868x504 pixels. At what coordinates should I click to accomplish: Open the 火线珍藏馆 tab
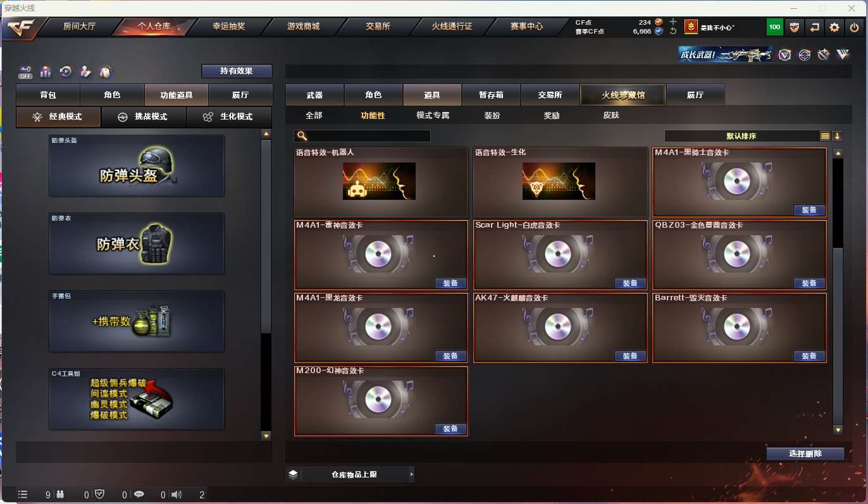(623, 95)
